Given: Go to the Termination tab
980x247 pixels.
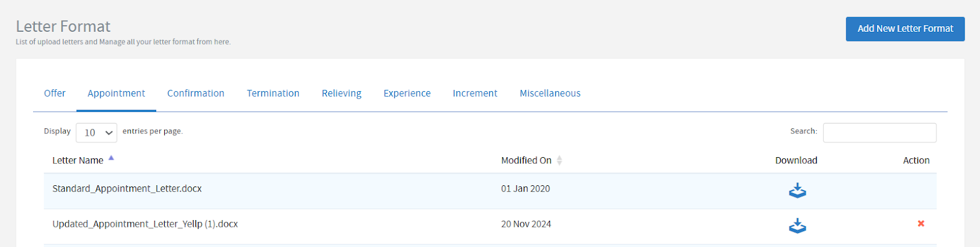Looking at the screenshot, I should tap(273, 94).
